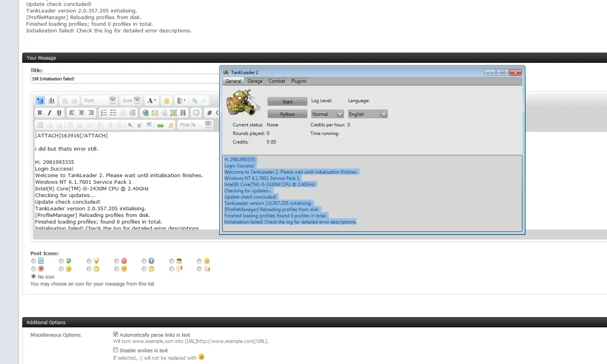The width and height of the screenshot is (607, 364).
Task: Open the Attachments paperclip dropdown
Action: [181, 101]
